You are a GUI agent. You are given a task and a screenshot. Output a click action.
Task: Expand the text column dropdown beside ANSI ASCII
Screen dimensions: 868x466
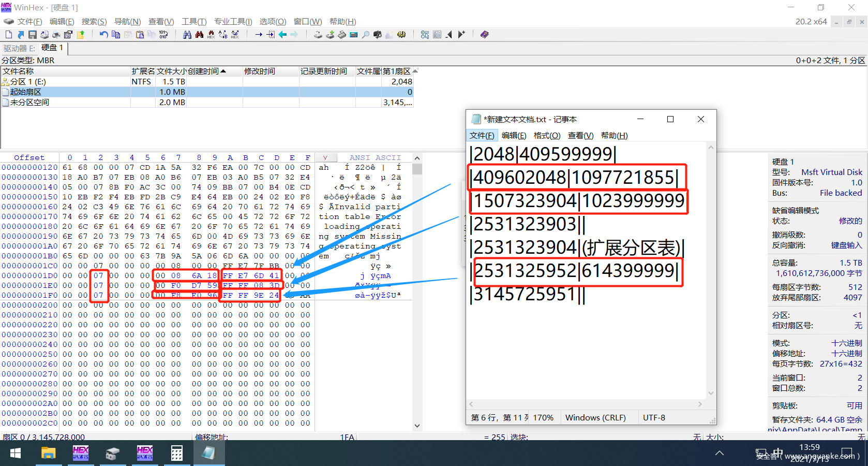point(325,157)
